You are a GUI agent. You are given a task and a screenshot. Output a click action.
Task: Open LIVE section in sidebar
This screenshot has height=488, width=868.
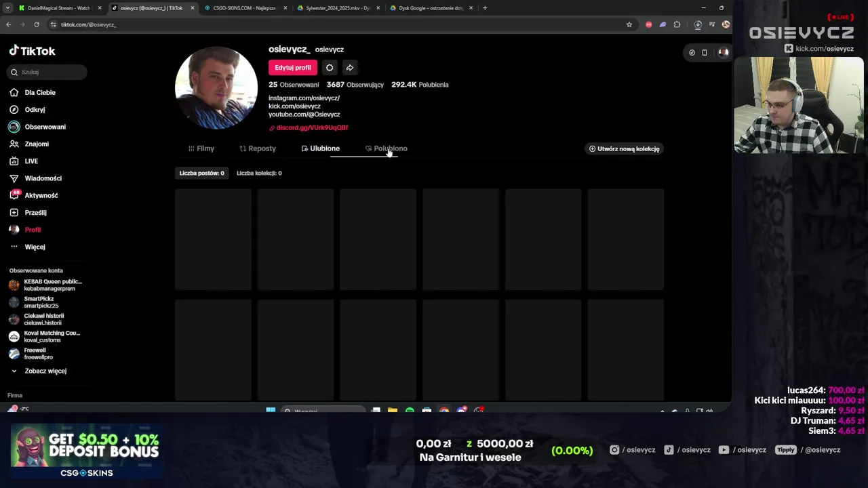[31, 161]
